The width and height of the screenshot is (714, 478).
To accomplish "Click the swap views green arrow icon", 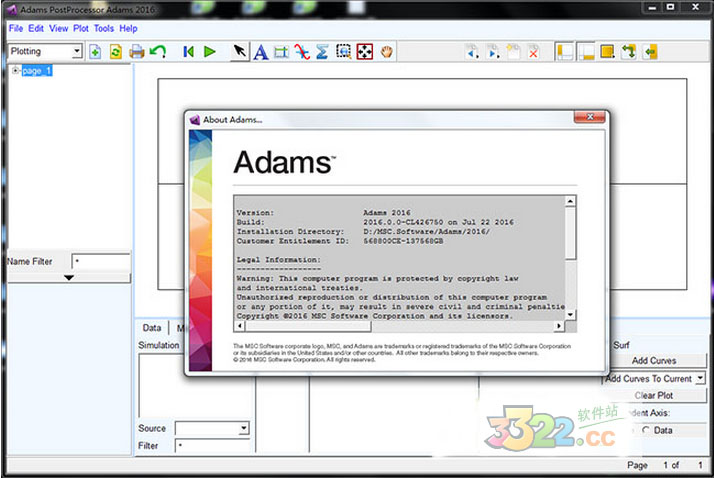I will 629,51.
